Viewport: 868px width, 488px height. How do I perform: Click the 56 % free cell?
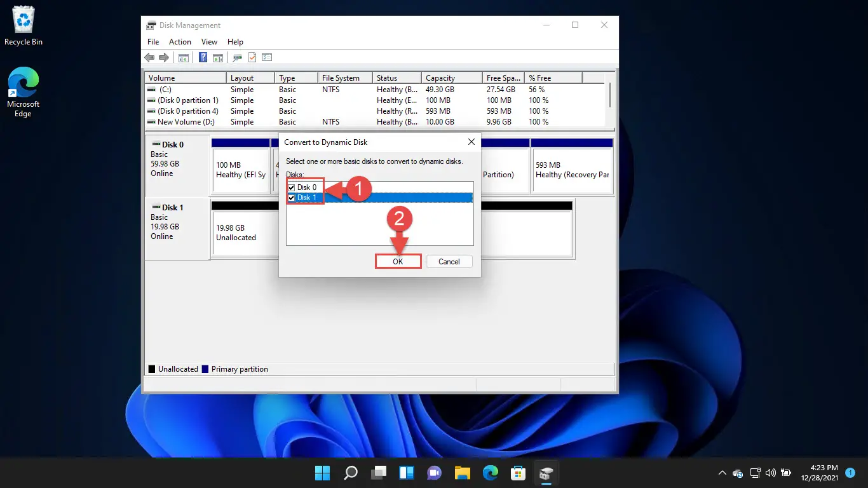click(537, 90)
